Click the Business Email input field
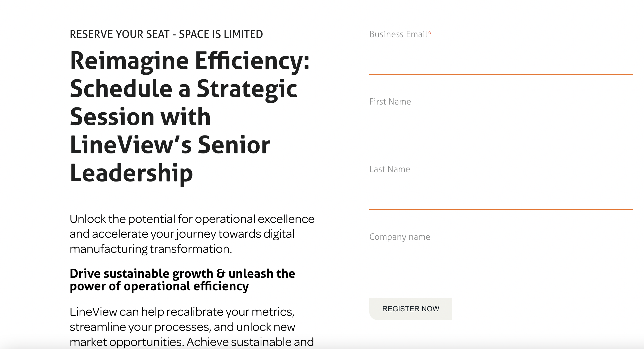 [501, 62]
